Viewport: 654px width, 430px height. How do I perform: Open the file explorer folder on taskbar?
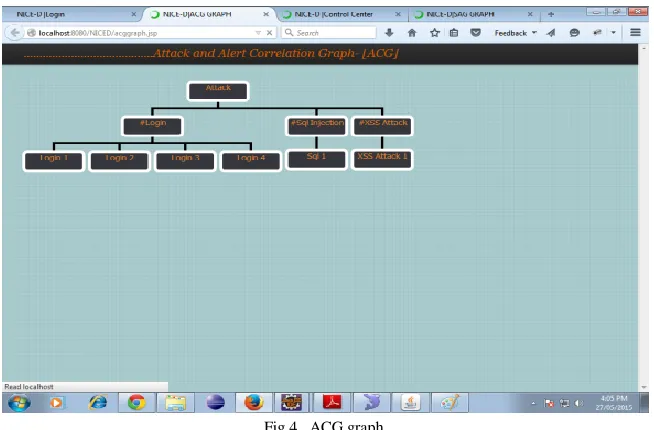175,402
